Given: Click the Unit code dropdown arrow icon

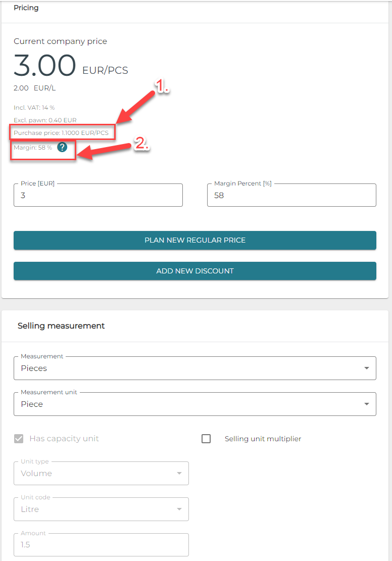Looking at the screenshot, I should click(x=179, y=509).
